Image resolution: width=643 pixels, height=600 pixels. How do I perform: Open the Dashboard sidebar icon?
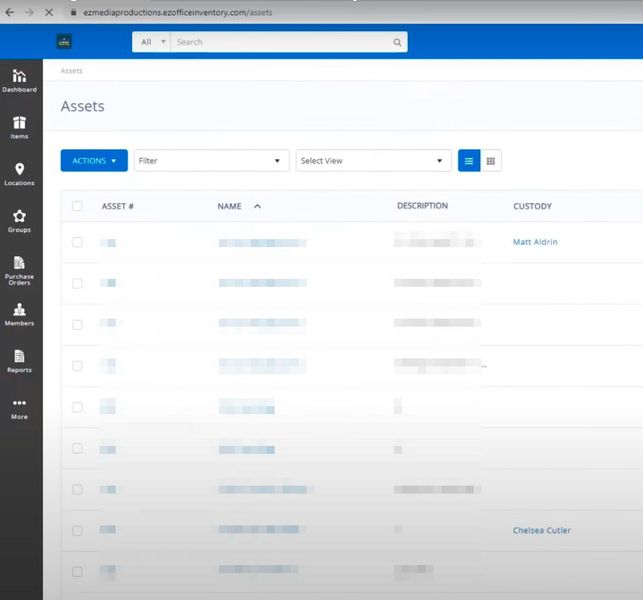pyautogui.click(x=19, y=81)
